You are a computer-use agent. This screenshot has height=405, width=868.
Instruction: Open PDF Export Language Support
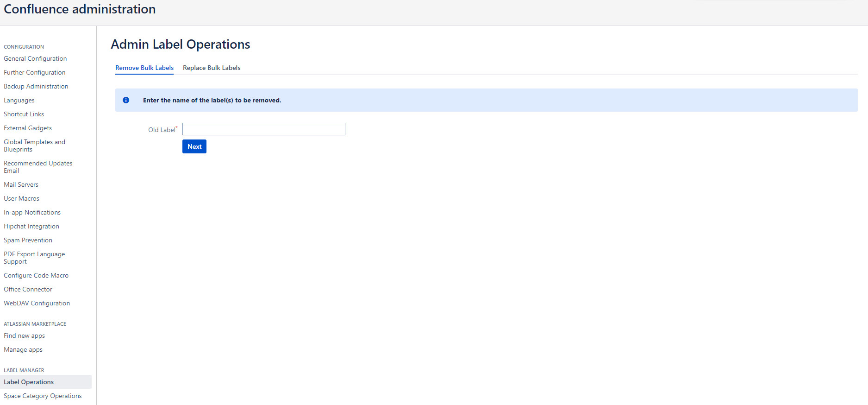click(34, 258)
